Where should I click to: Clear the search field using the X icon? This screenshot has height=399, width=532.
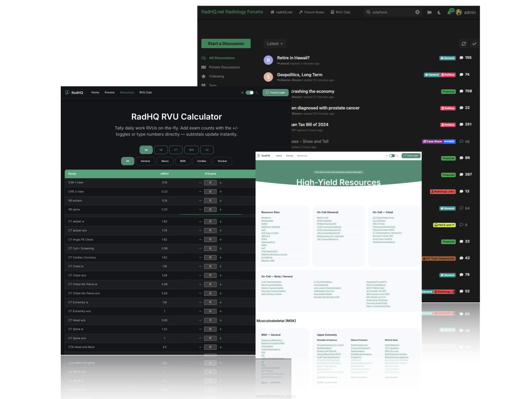[417, 12]
